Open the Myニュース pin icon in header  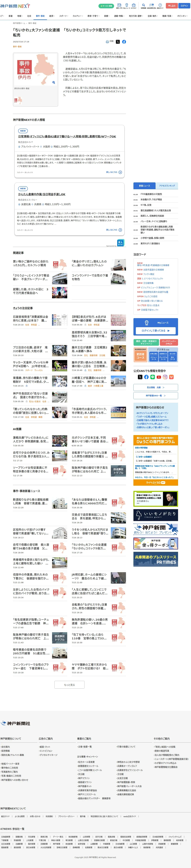click(127, 6)
